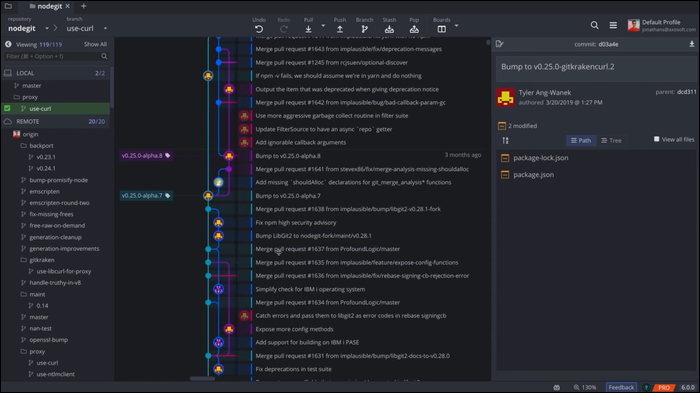Screen dimensions: 700x393
Task: Open the package-lock.json file
Action: (541, 158)
